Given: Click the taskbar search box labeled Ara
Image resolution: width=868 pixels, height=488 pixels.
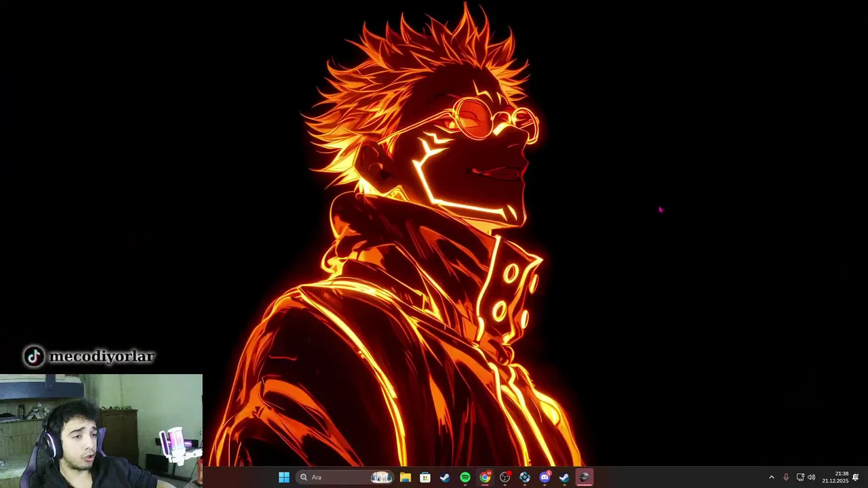Looking at the screenshot, I should coord(346,477).
